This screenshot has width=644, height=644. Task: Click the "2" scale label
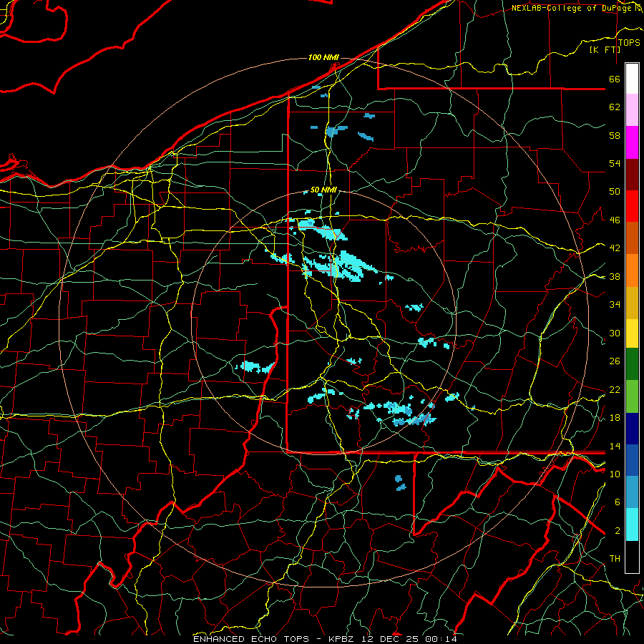click(x=617, y=531)
